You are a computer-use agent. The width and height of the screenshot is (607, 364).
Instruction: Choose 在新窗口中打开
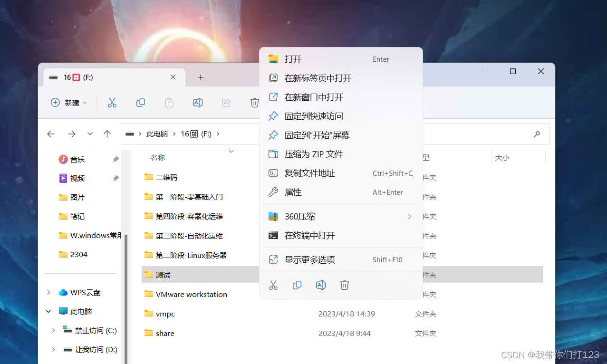(341, 97)
